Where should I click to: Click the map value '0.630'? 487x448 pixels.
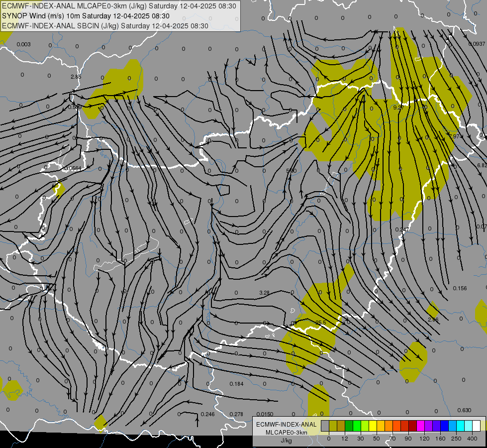click(464, 410)
